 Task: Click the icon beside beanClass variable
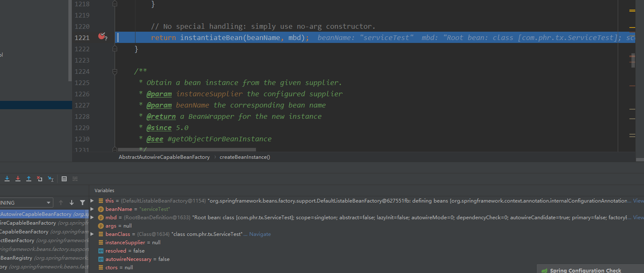click(x=100, y=234)
